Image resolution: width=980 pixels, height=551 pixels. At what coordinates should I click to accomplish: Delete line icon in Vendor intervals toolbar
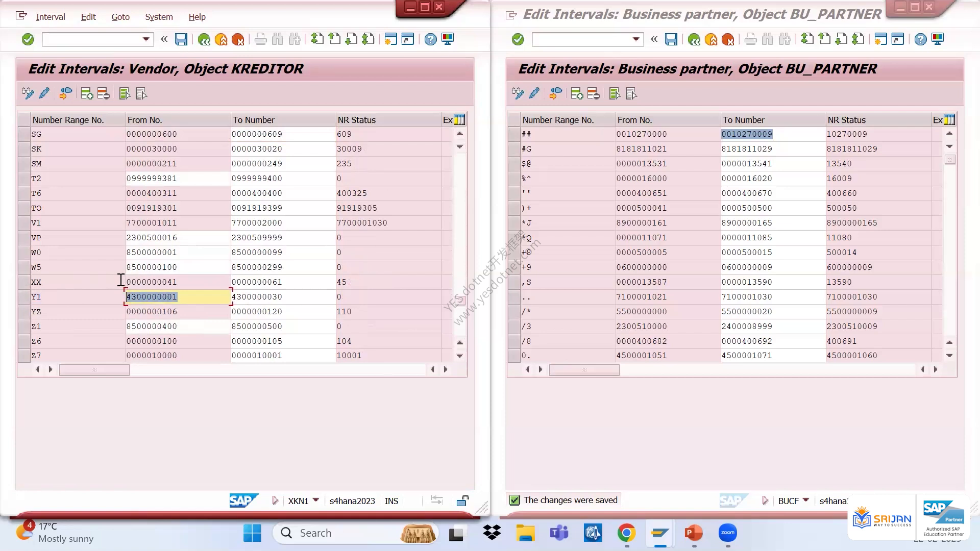point(103,93)
